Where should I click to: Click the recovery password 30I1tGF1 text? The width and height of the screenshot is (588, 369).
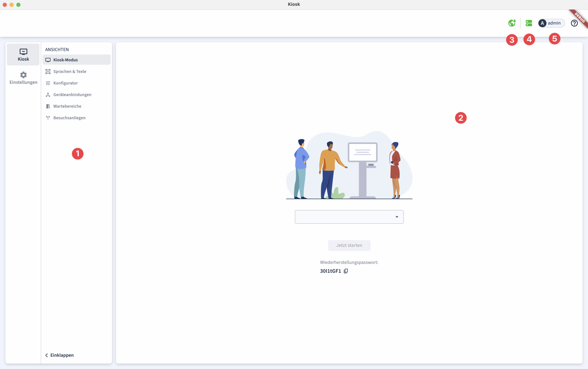click(330, 271)
